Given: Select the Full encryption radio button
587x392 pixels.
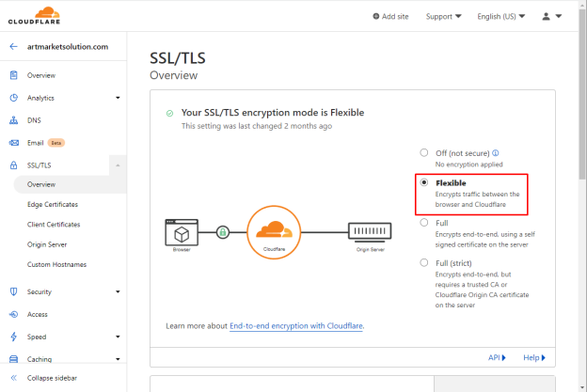Looking at the screenshot, I should 423,223.
